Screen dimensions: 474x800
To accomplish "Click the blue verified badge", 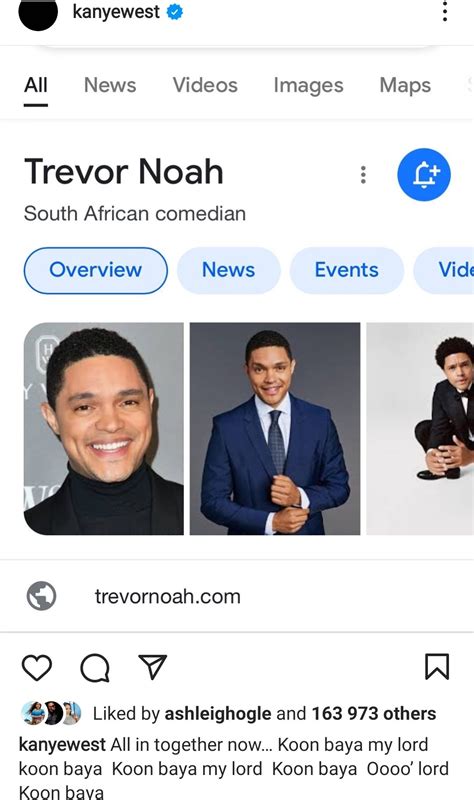I will 175,12.
